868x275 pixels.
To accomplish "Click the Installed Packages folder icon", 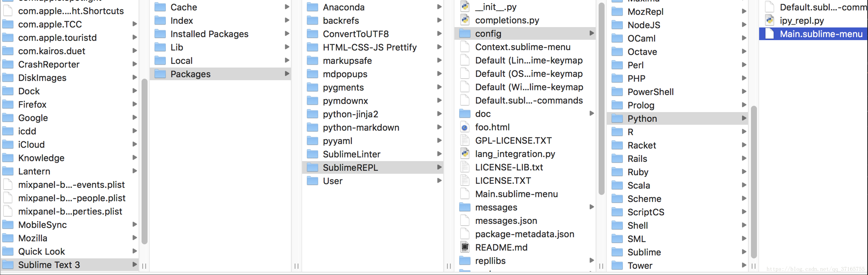I will pyautogui.click(x=160, y=34).
